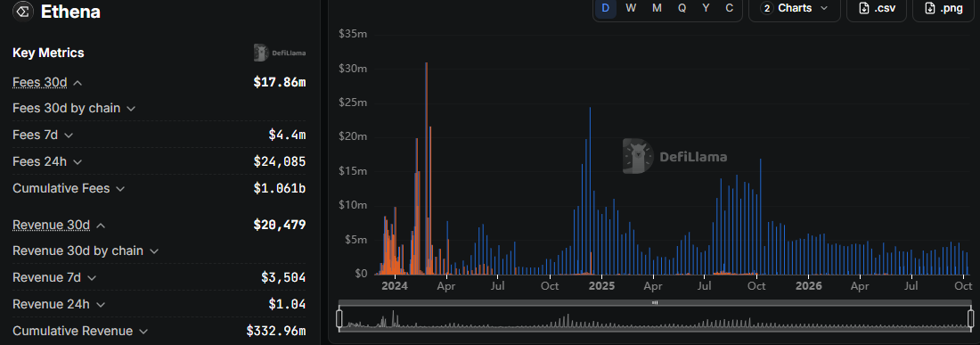The width and height of the screenshot is (980, 345).
Task: Switch to quarterly Q interval
Action: click(682, 8)
